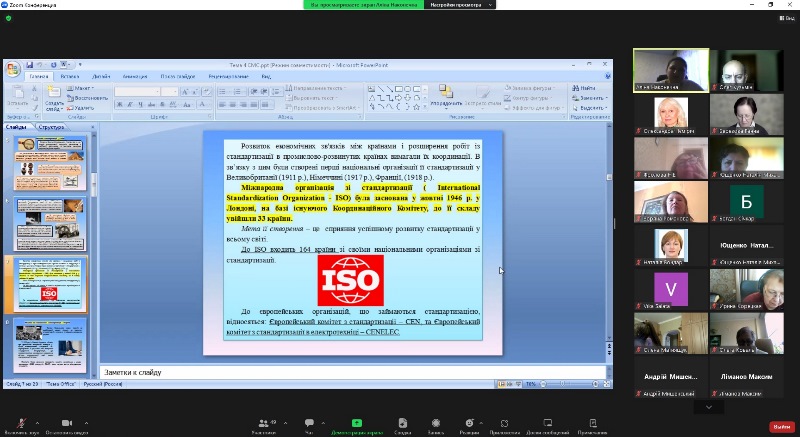
Task: Adjust the PowerPoint zoom slider
Action: [561, 384]
